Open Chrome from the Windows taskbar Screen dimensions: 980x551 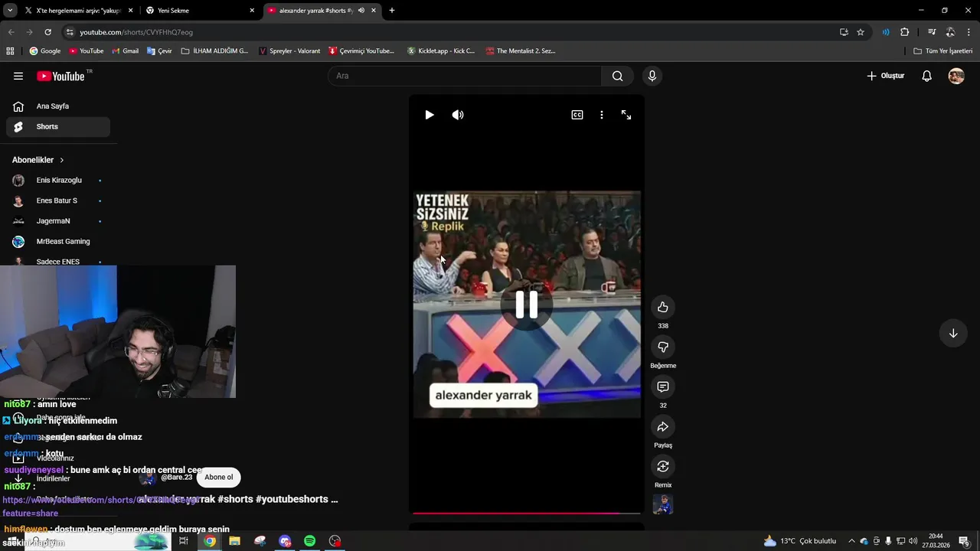[210, 541]
